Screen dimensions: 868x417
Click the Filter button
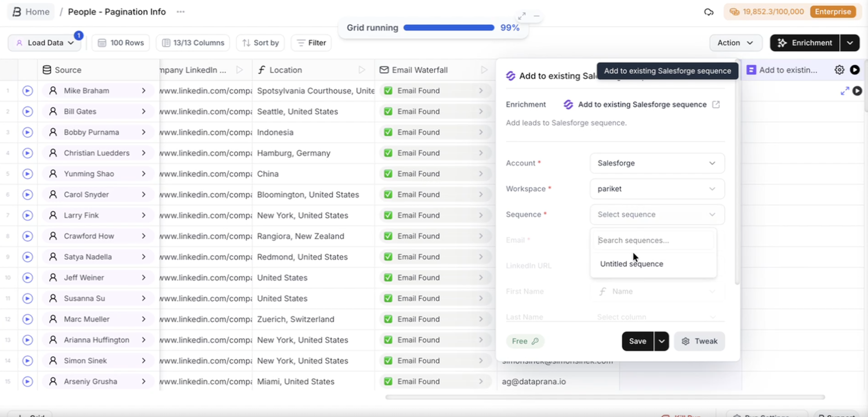pyautogui.click(x=311, y=43)
